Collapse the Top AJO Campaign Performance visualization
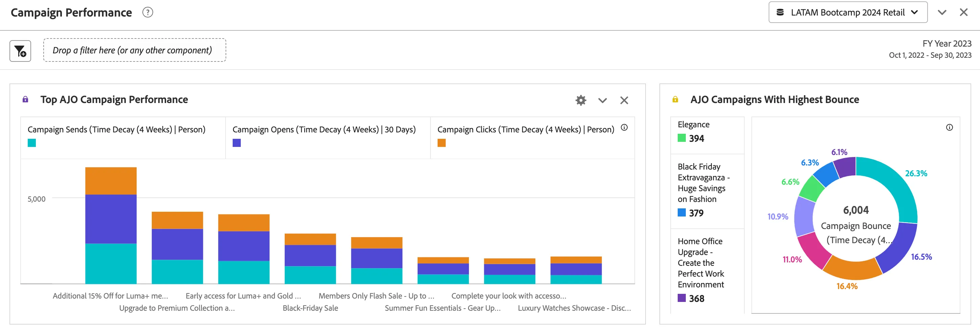Image resolution: width=980 pixels, height=333 pixels. click(x=602, y=100)
